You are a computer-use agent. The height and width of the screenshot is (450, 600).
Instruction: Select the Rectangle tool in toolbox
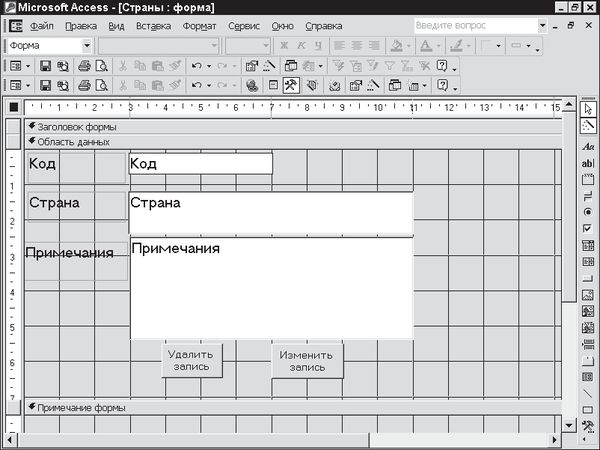588,410
